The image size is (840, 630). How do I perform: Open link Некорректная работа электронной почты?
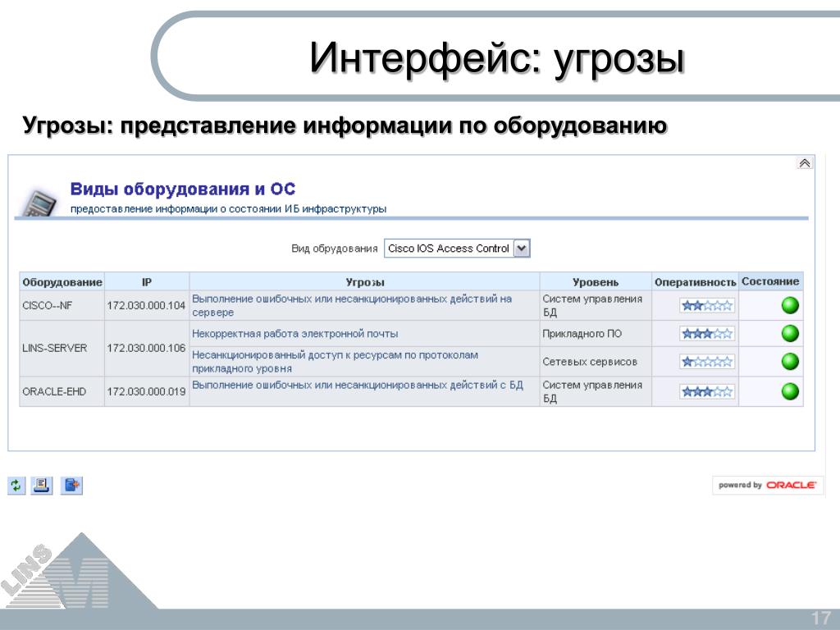pyautogui.click(x=295, y=334)
